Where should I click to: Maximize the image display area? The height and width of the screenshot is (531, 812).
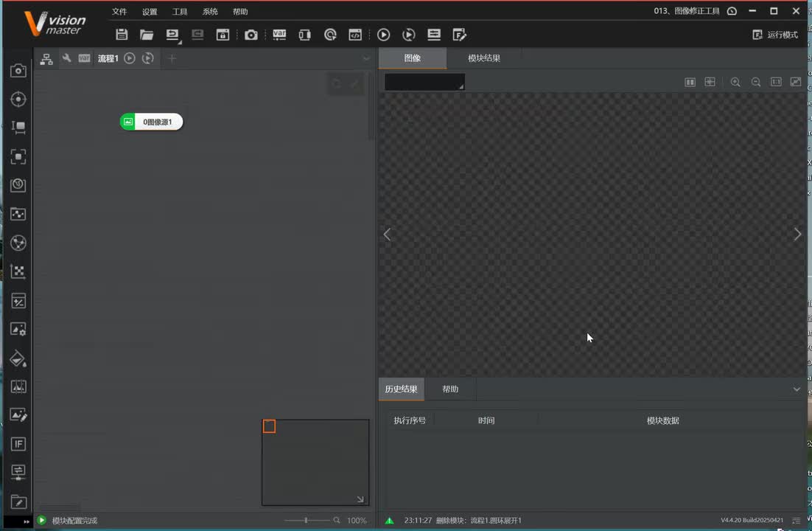click(x=796, y=82)
